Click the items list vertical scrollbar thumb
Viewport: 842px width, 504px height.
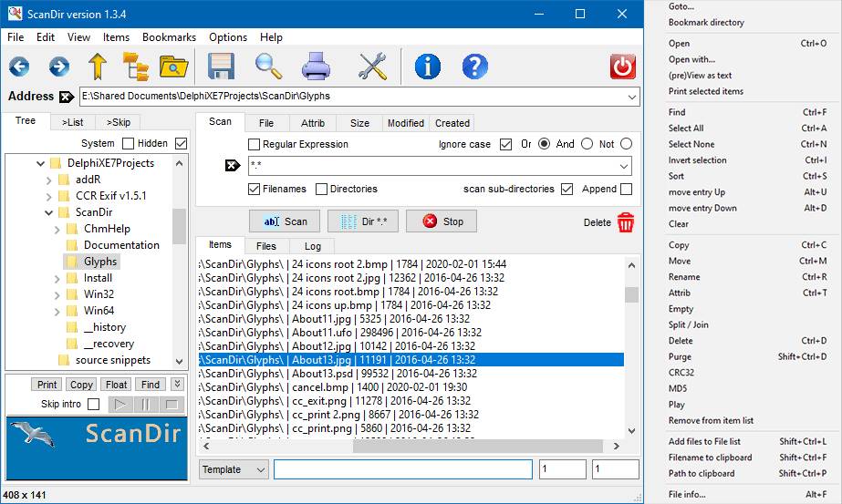click(x=631, y=294)
